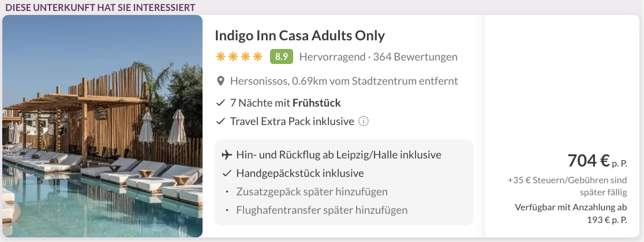Image resolution: width=644 pixels, height=242 pixels.
Task: Open the hotel pool photo thumbnail
Action: [x=102, y=126]
